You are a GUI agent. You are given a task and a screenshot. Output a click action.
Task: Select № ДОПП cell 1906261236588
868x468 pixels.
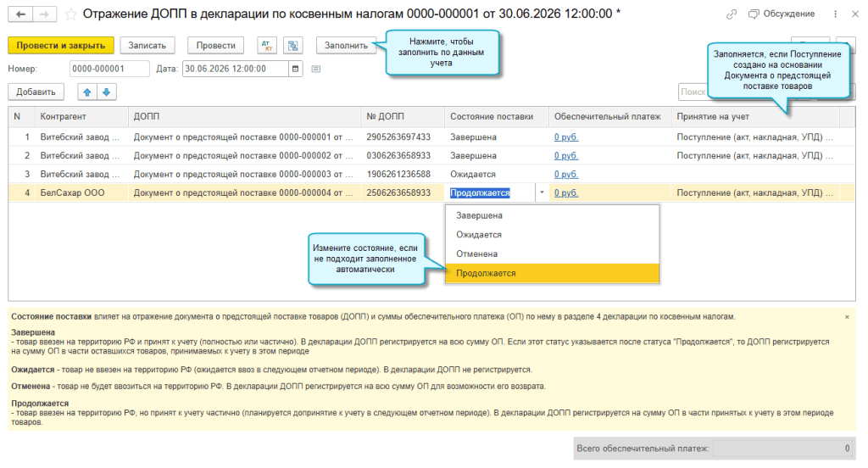[x=403, y=174]
